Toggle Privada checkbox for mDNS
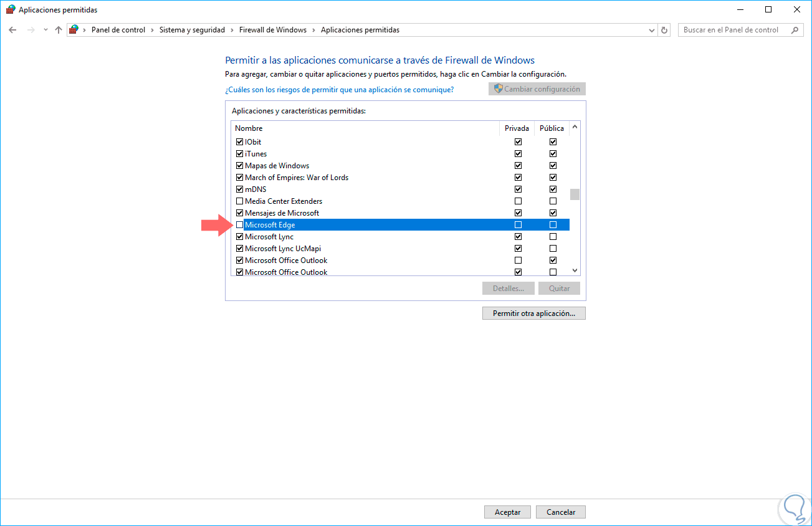The width and height of the screenshot is (812, 526). 518,189
